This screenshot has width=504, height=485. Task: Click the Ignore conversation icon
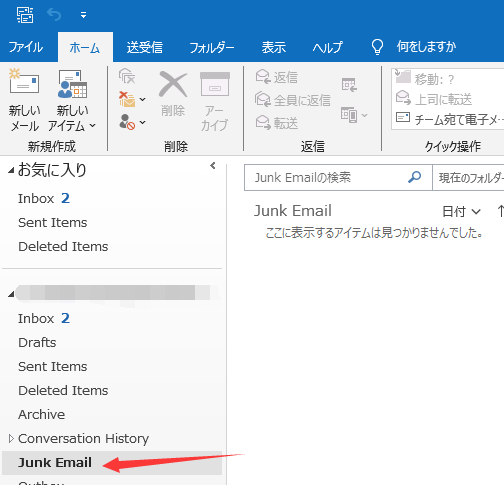tap(127, 76)
